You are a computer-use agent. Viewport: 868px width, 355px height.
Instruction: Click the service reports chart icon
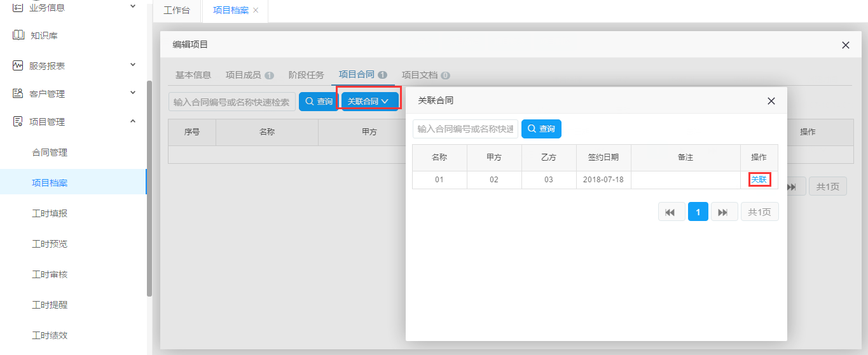click(18, 65)
